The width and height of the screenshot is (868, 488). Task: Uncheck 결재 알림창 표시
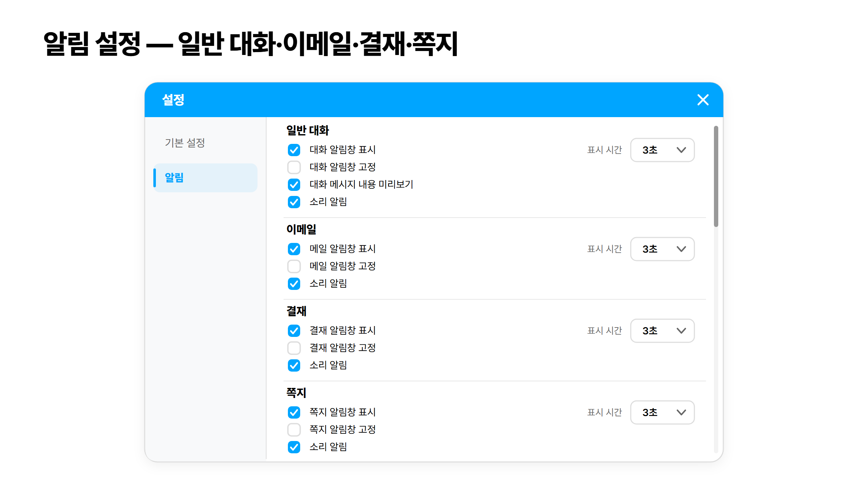[x=294, y=330]
